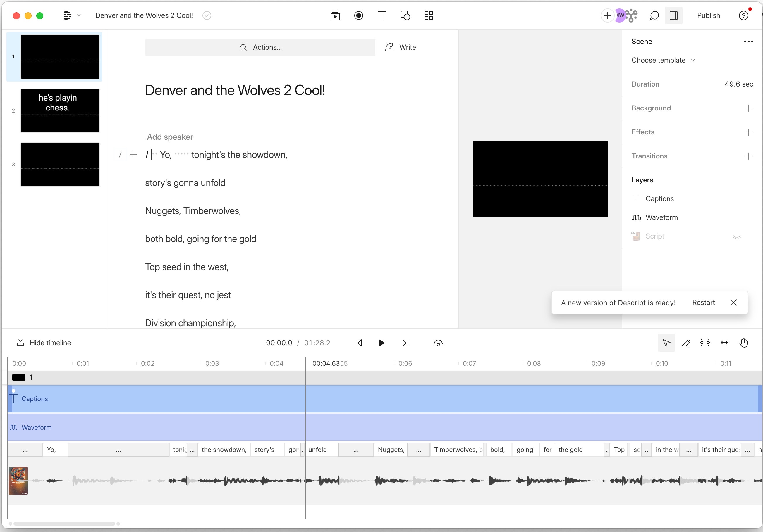
Task: Open the Actions... bar
Action: pyautogui.click(x=260, y=47)
